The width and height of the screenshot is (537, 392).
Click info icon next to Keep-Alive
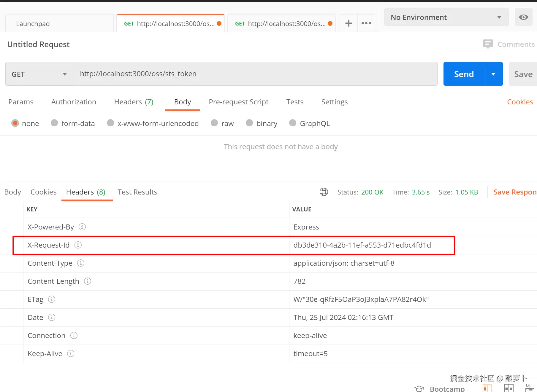(x=71, y=353)
